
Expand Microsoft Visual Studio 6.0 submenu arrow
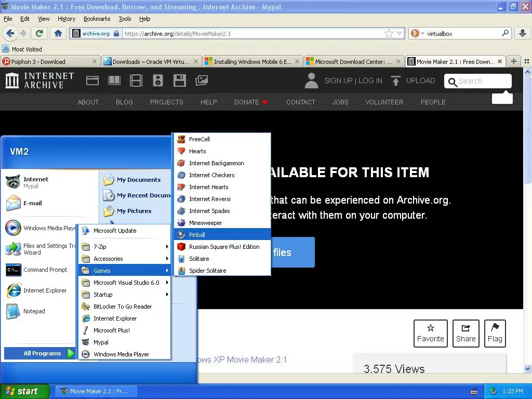click(x=167, y=283)
